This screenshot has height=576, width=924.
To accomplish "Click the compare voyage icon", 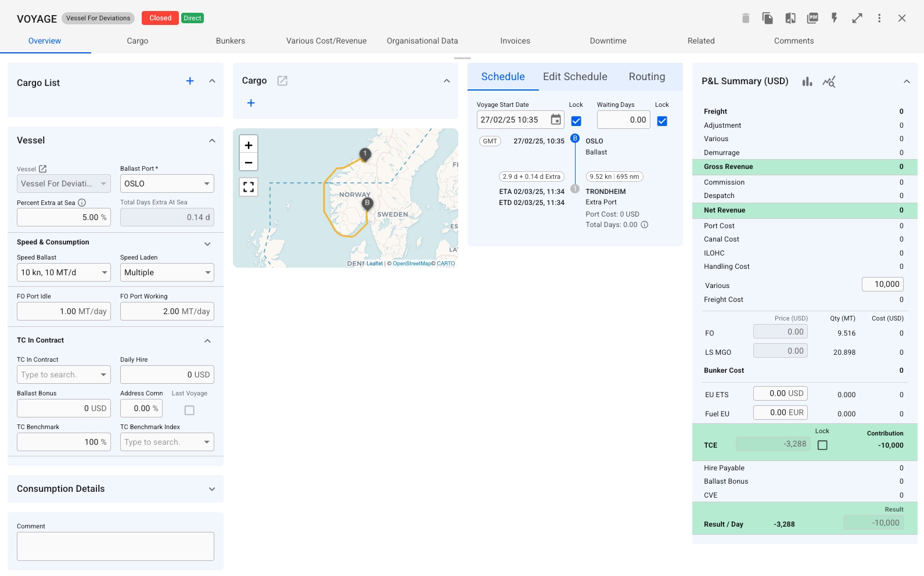I will (x=790, y=18).
